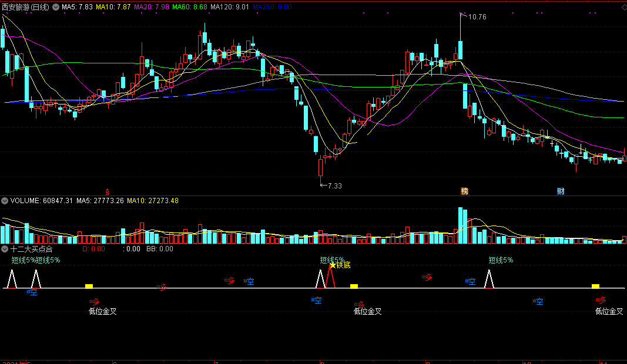Click the rightmost 低位金叉 label

[x=609, y=311]
